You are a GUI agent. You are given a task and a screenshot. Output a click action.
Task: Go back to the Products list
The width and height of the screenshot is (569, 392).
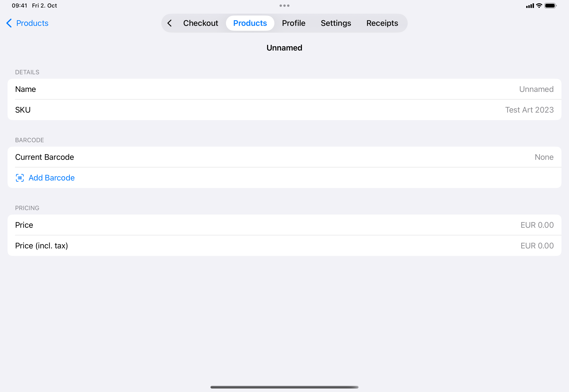click(27, 23)
